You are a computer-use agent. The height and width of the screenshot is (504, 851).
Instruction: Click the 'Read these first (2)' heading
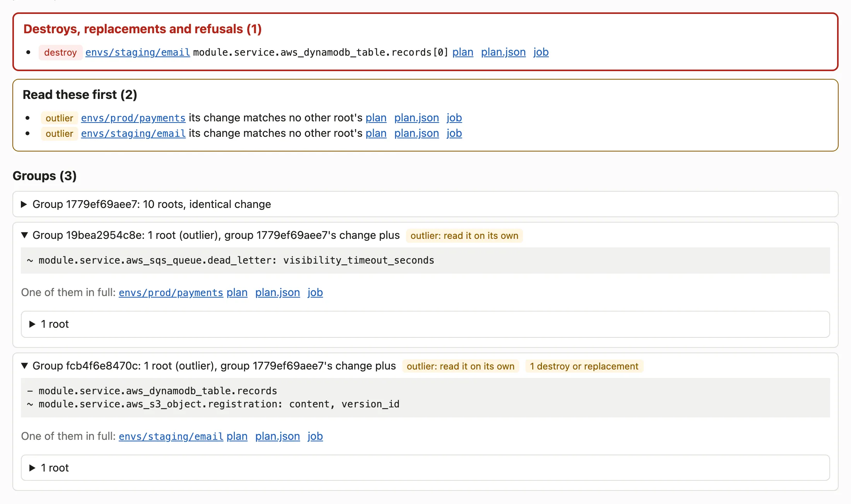tap(80, 95)
